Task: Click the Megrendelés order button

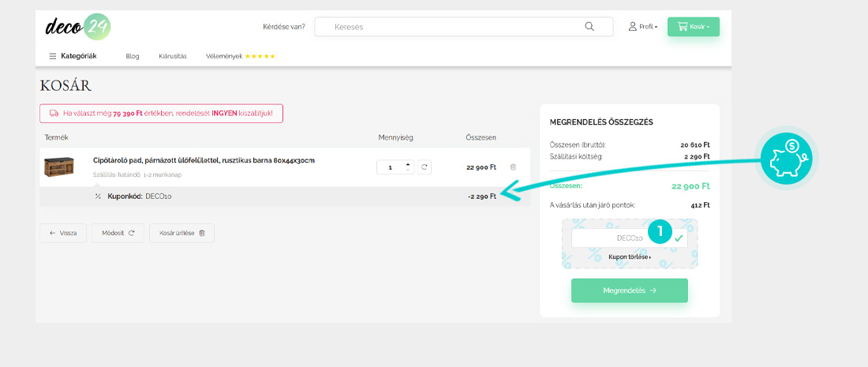Action: 629,290
